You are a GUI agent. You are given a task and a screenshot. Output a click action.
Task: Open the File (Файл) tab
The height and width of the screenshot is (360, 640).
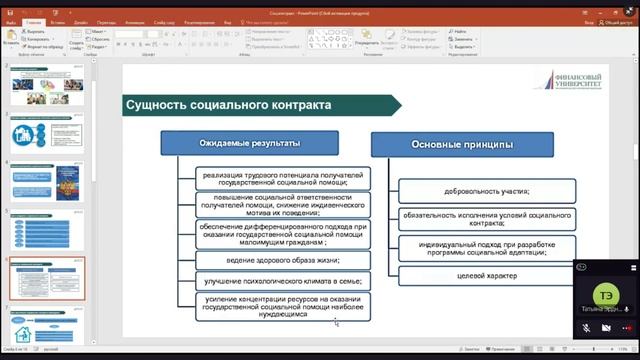[11, 22]
